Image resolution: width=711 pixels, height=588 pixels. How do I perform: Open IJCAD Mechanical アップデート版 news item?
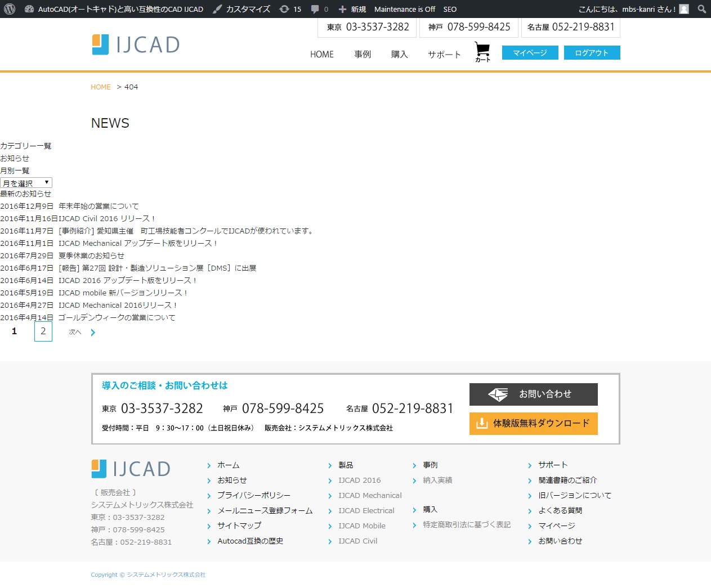pyautogui.click(x=138, y=244)
